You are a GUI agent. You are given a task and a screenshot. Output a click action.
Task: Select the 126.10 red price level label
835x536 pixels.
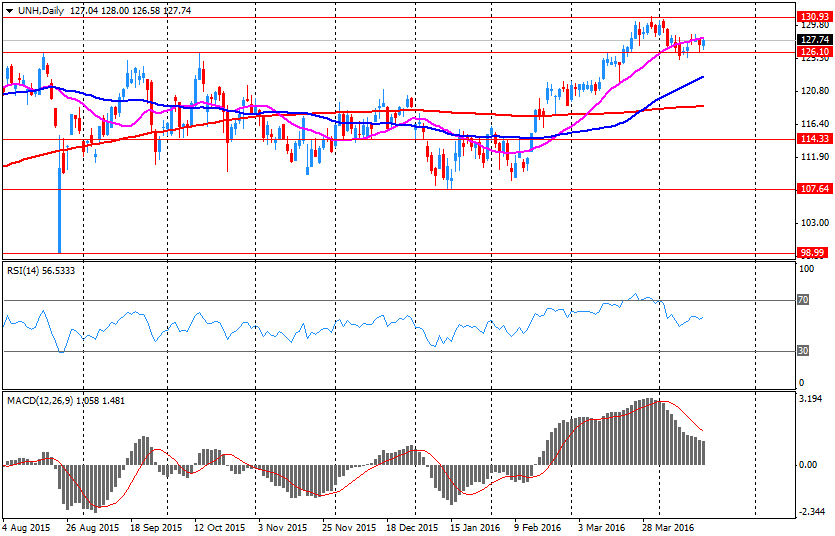pos(815,52)
